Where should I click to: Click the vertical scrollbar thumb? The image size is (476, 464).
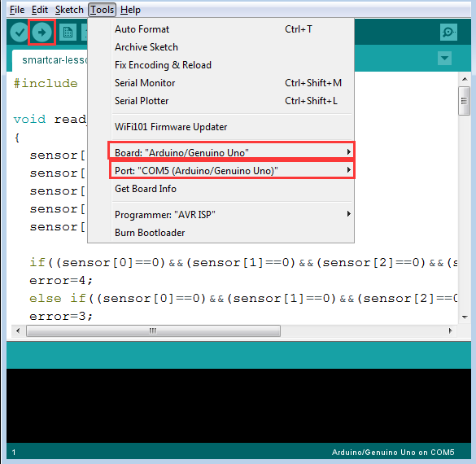[464, 101]
